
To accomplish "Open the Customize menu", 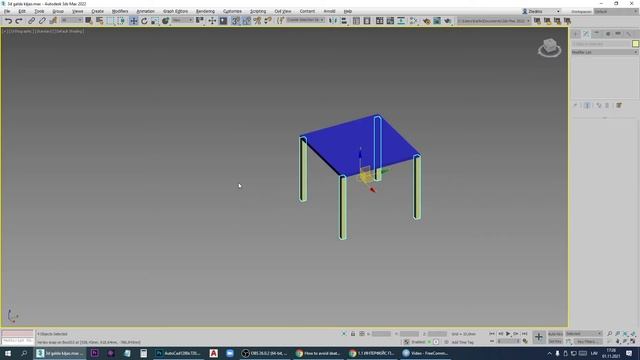I will [x=232, y=11].
